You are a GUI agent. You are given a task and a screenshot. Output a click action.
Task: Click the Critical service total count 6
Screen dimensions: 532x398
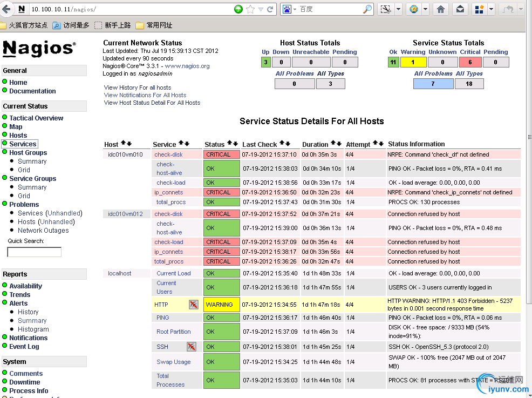click(470, 62)
